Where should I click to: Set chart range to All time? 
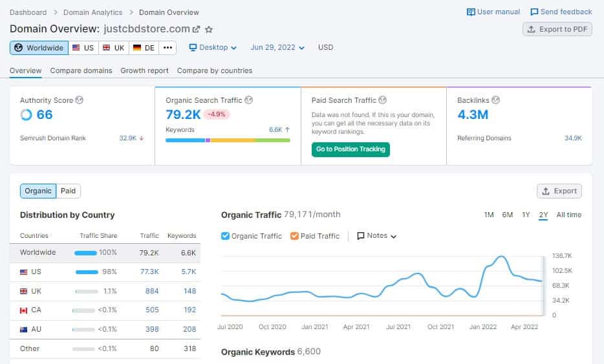coord(569,215)
